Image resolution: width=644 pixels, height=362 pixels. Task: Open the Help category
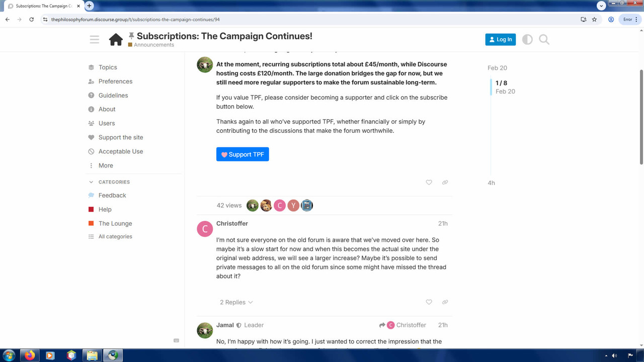click(x=105, y=209)
